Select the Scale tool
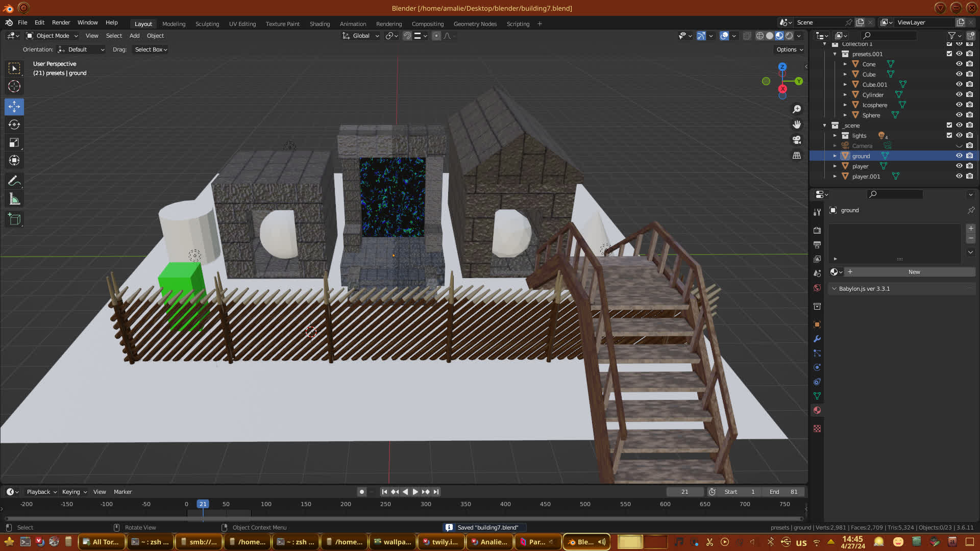 coord(14,143)
